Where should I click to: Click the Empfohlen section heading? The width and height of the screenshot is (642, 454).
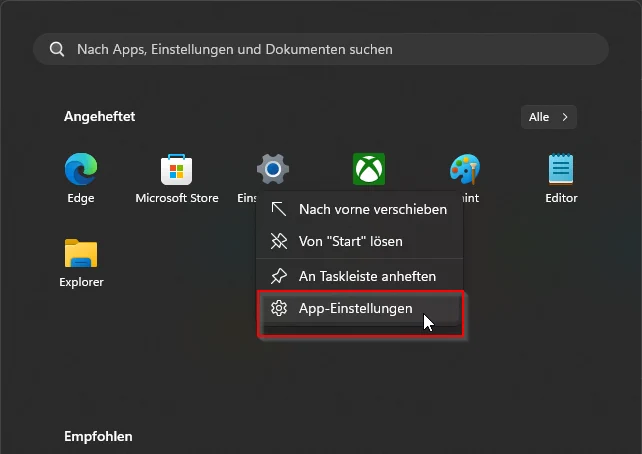click(98, 436)
